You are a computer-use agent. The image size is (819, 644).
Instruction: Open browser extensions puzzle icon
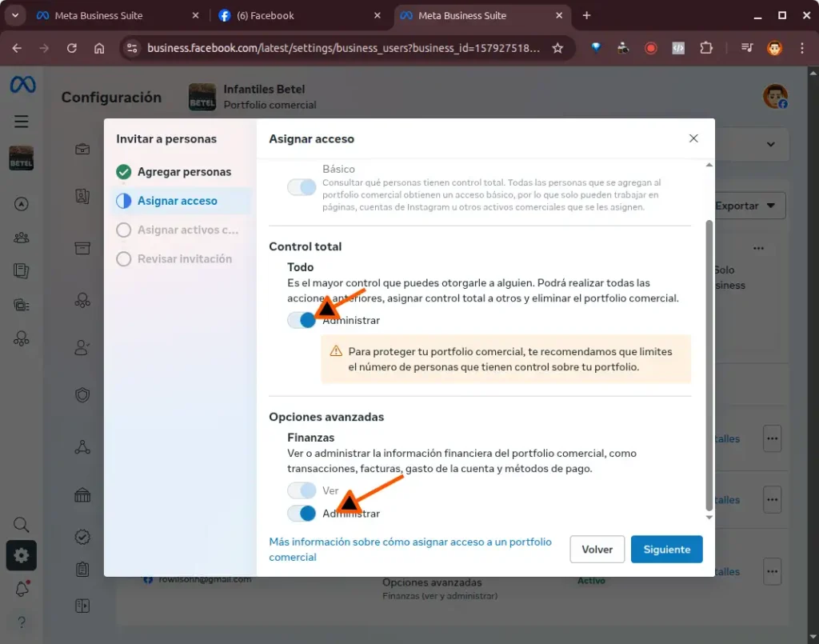(705, 48)
